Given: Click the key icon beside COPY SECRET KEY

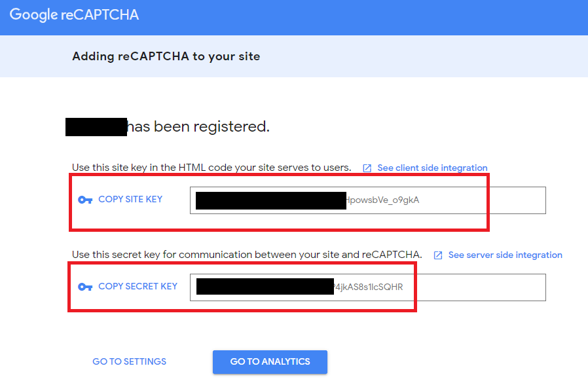Looking at the screenshot, I should [x=85, y=287].
